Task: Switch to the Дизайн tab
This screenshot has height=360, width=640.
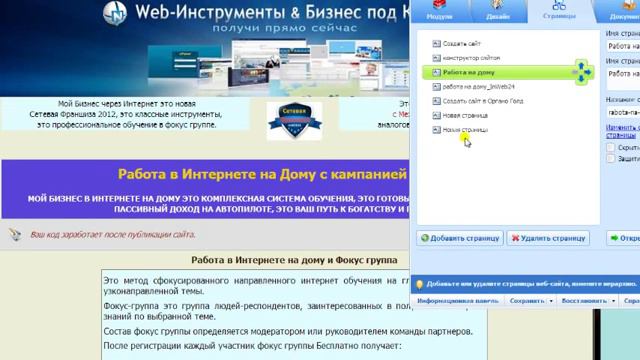Action: tap(498, 11)
